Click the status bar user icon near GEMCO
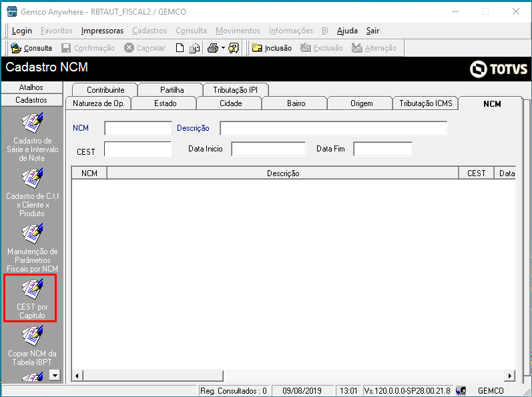 coord(461,391)
